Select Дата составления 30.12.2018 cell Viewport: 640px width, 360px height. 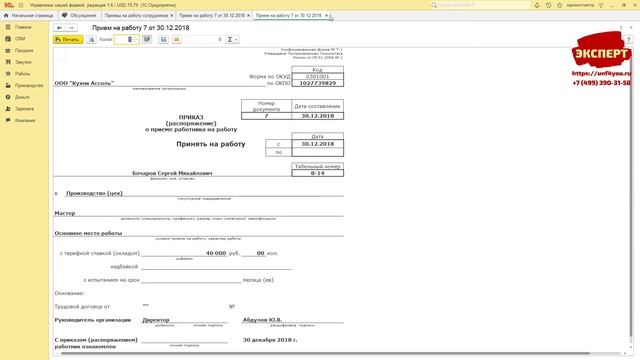click(x=318, y=116)
